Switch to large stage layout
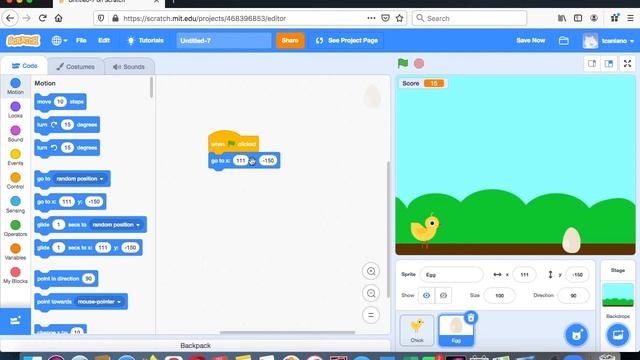The height and width of the screenshot is (360, 640). pos(609,63)
